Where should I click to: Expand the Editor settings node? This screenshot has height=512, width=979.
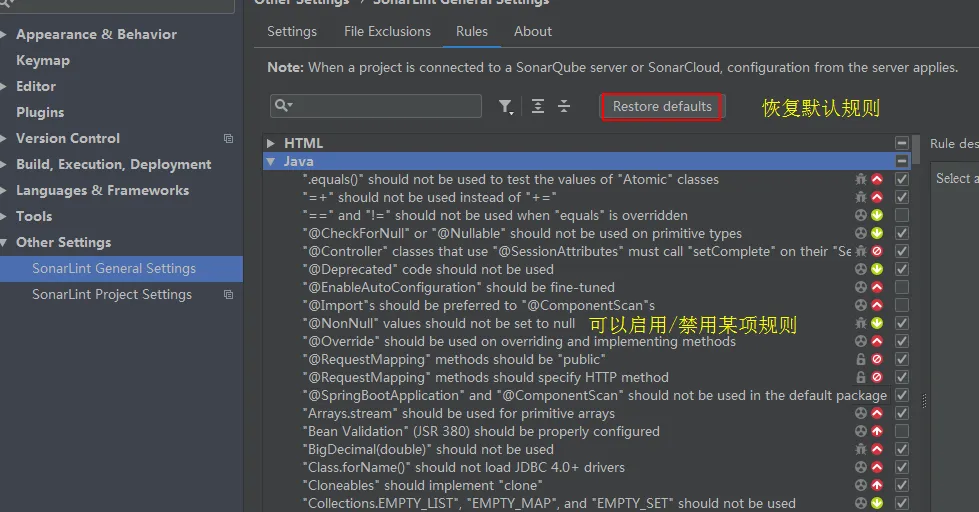tap(3, 86)
